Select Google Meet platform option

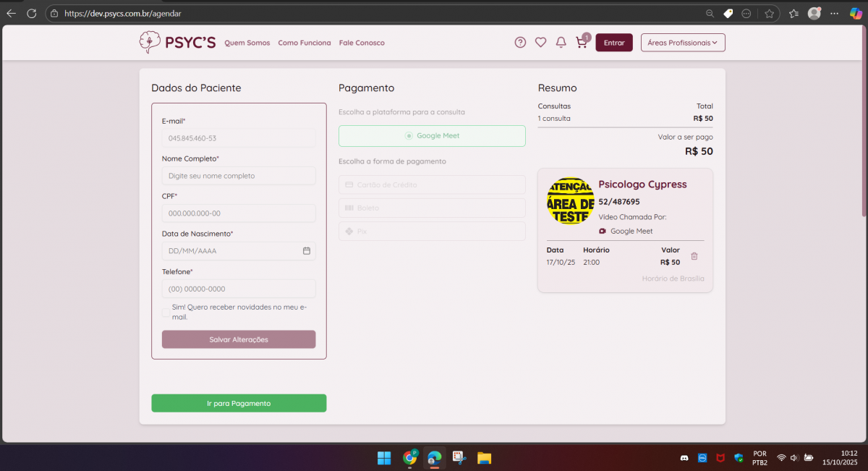point(432,136)
